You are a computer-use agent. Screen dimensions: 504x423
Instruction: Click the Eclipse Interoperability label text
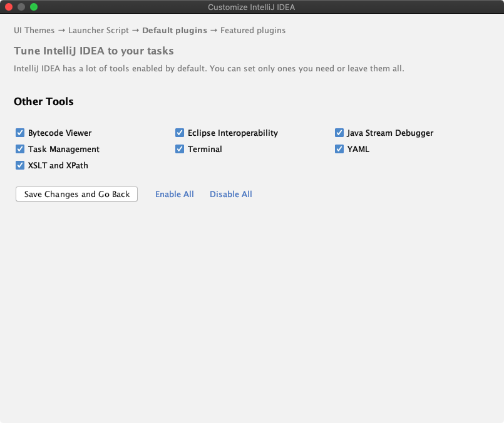pos(233,133)
